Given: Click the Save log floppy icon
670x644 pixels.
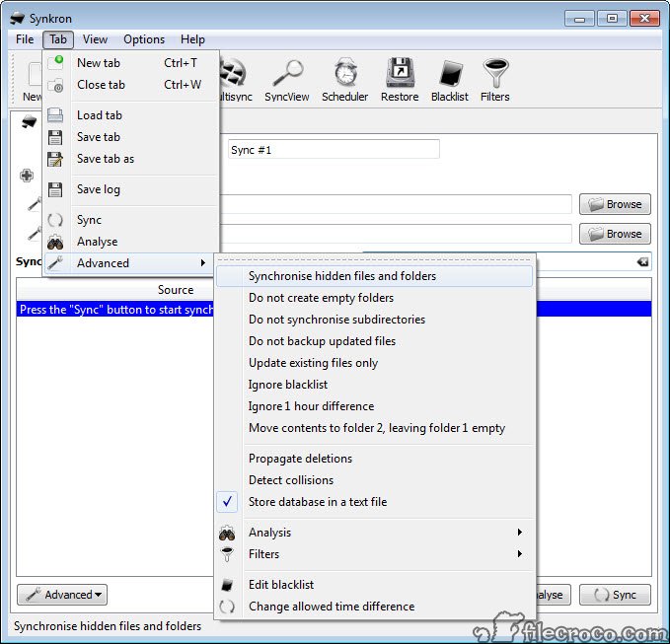Looking at the screenshot, I should (x=55, y=189).
